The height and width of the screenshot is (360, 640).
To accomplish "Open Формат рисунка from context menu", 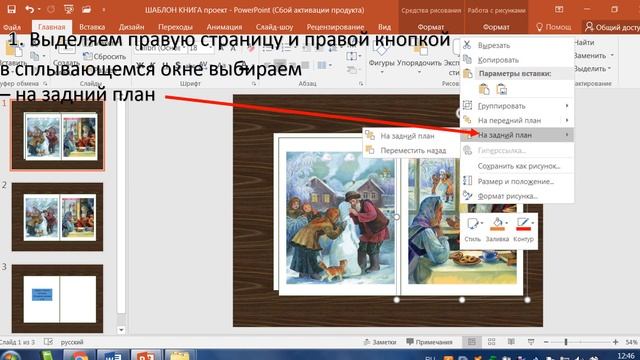I will pos(517,196).
